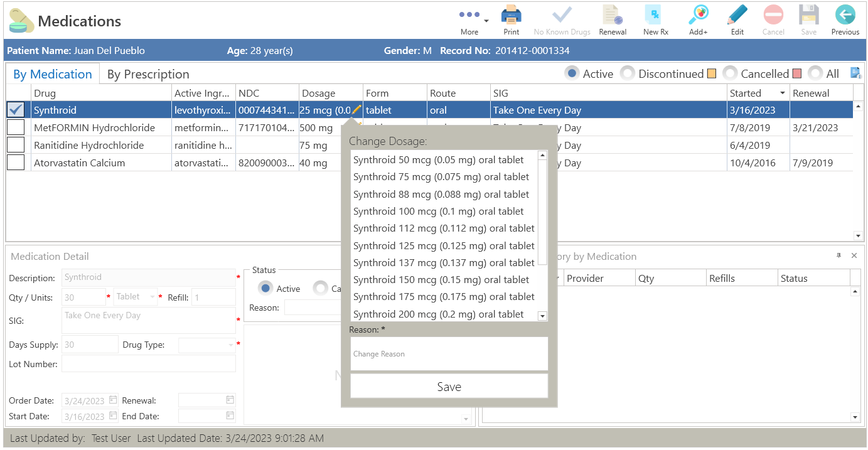Click the SIG column header
868x450 pixels.
point(609,93)
